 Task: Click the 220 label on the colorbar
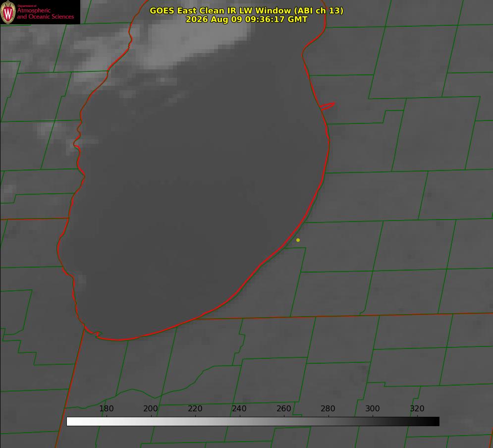[x=195, y=408]
